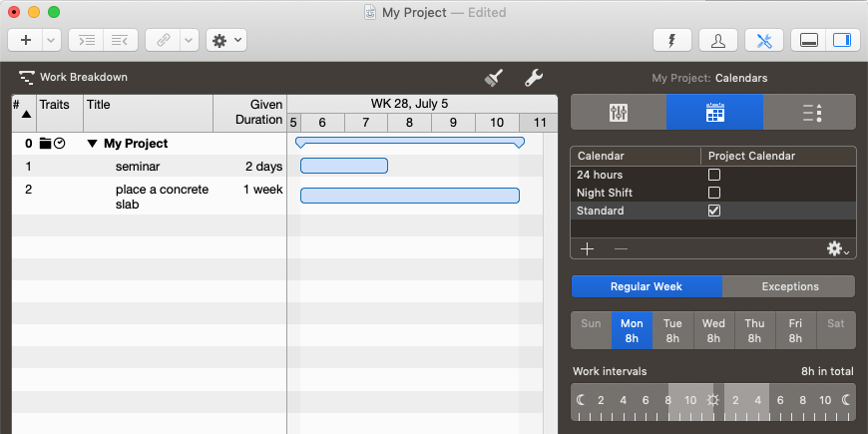Click the Work Breakdown structure icon

[26, 78]
